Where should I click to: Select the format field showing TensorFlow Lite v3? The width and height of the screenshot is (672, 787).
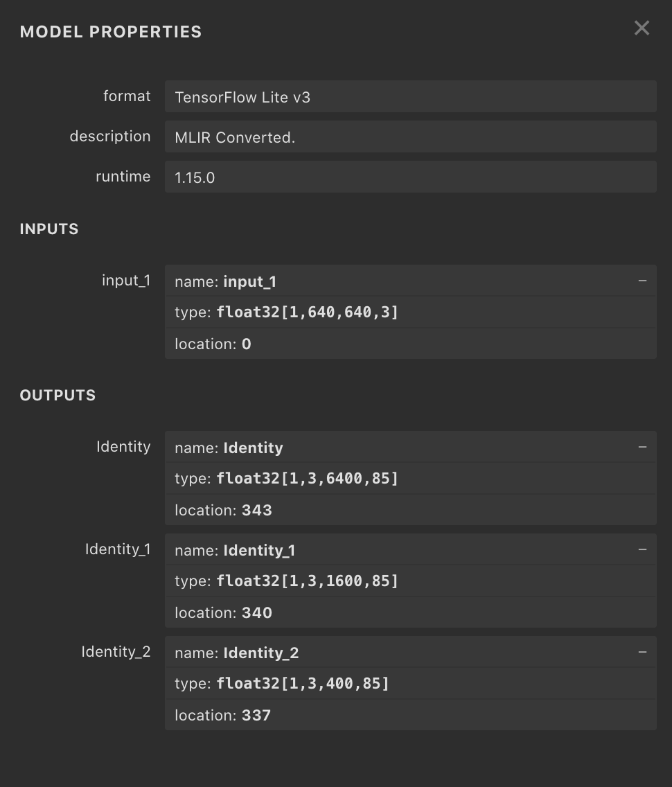pos(410,96)
